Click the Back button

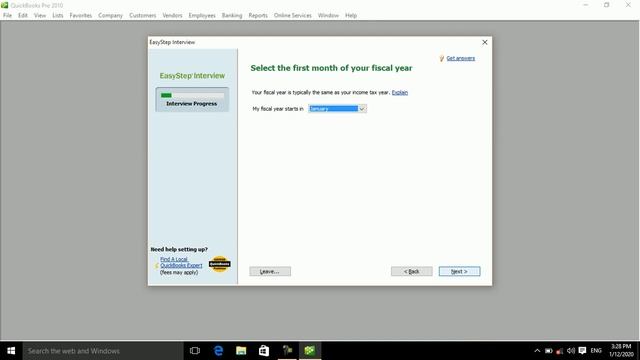tap(411, 271)
